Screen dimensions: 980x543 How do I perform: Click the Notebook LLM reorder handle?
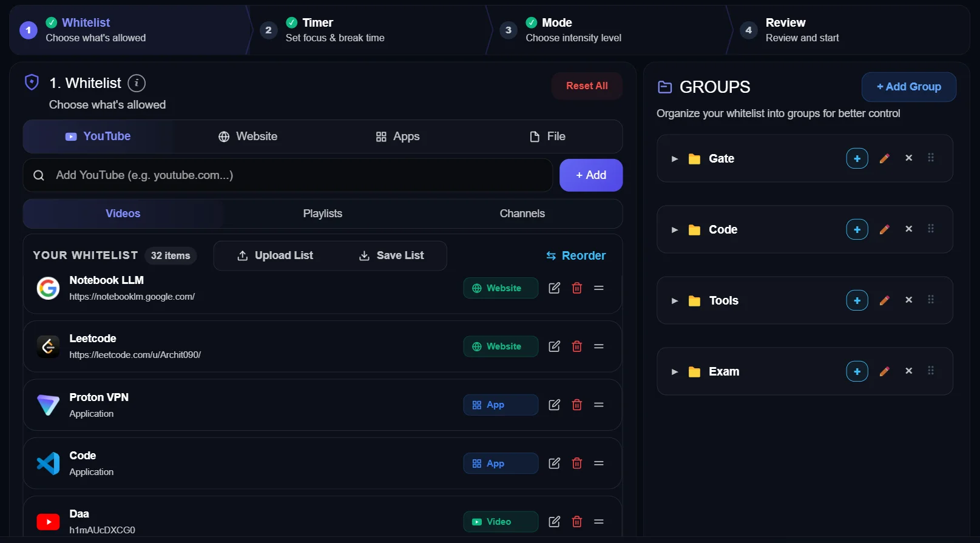pos(599,288)
